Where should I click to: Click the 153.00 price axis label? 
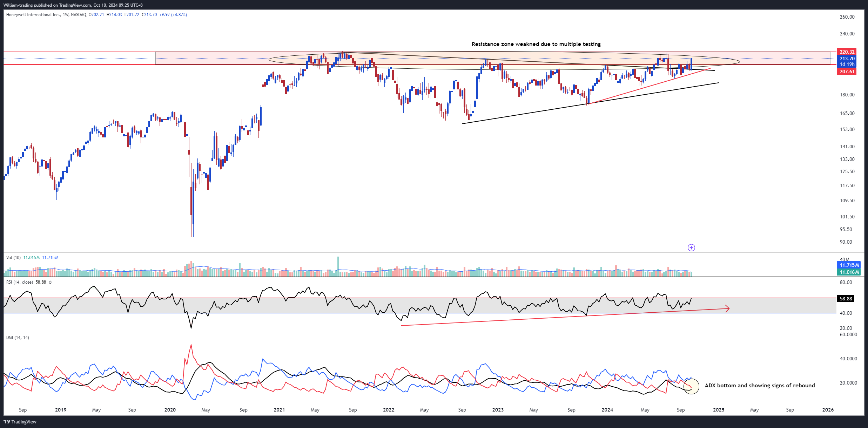click(x=847, y=129)
